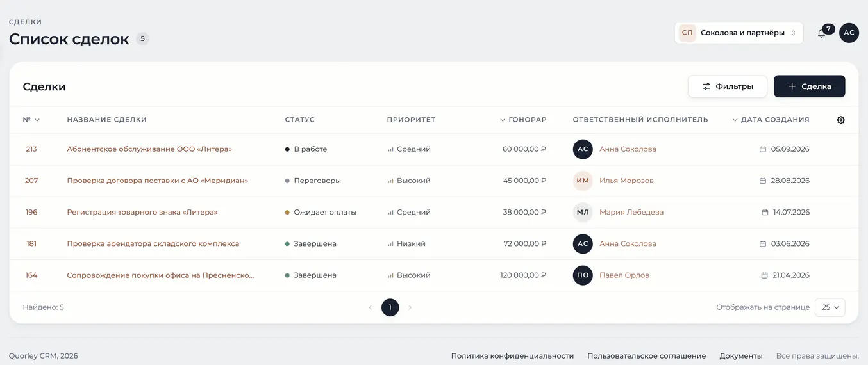
Task: Click the Найдено: 5 counter text
Action: pyautogui.click(x=43, y=307)
